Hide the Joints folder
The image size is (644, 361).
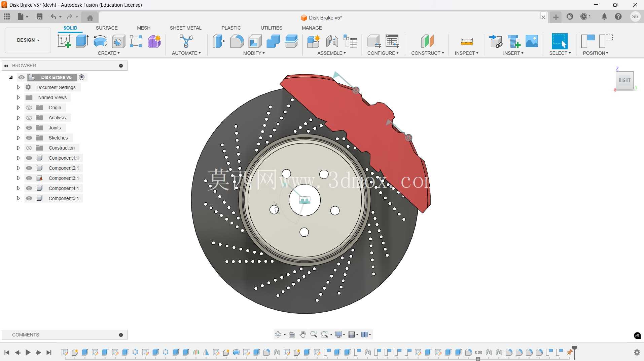(x=29, y=128)
